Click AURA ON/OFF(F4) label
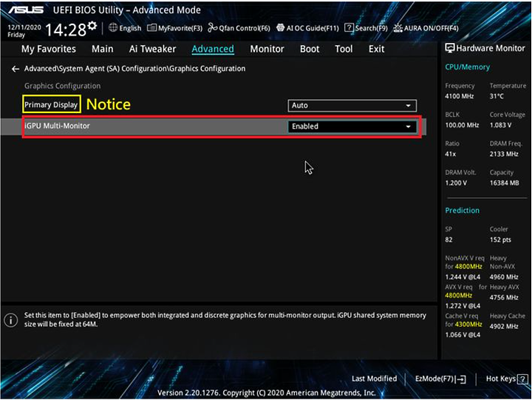The image size is (532, 400). 431,28
